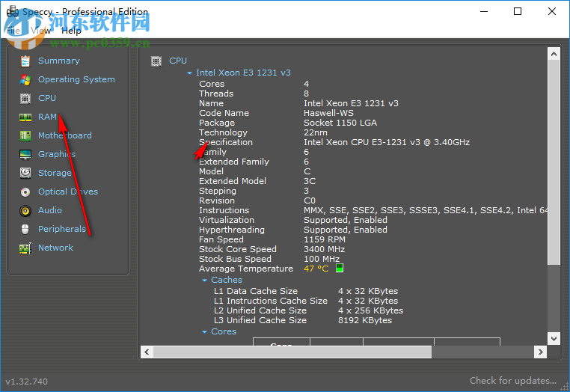Click the Technology 22nm value
Screen dimensions: 570x392
click(x=316, y=132)
